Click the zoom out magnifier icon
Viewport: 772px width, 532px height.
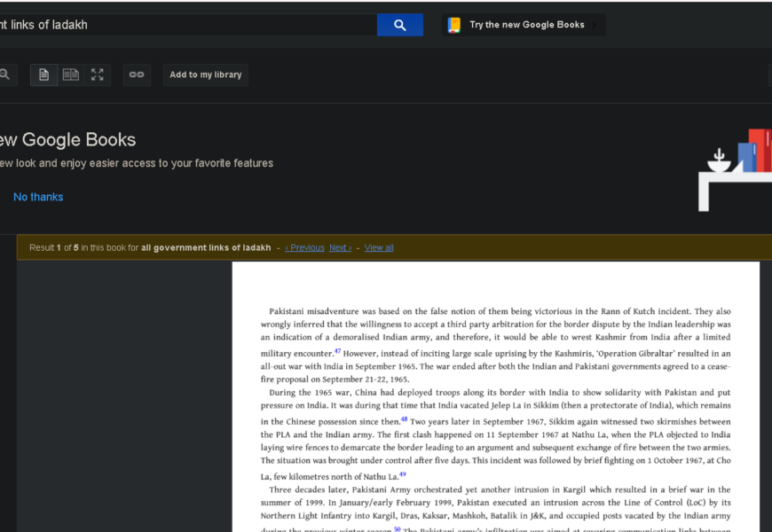pyautogui.click(x=5, y=74)
